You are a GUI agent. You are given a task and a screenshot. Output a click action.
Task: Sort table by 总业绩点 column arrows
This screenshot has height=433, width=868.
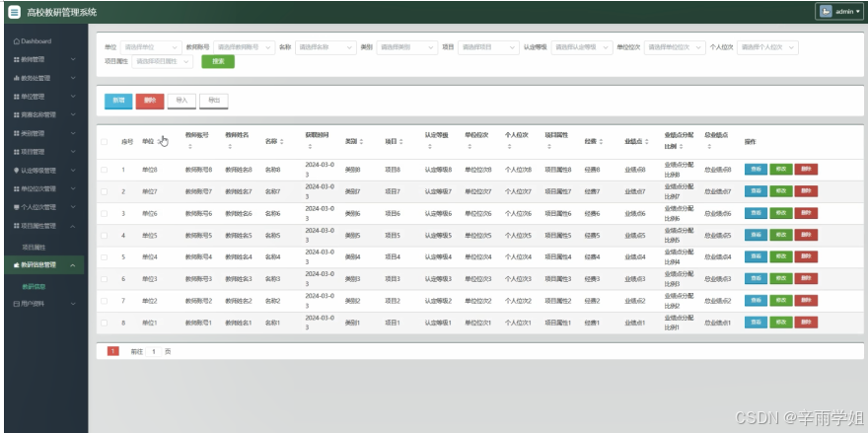pyautogui.click(x=709, y=147)
